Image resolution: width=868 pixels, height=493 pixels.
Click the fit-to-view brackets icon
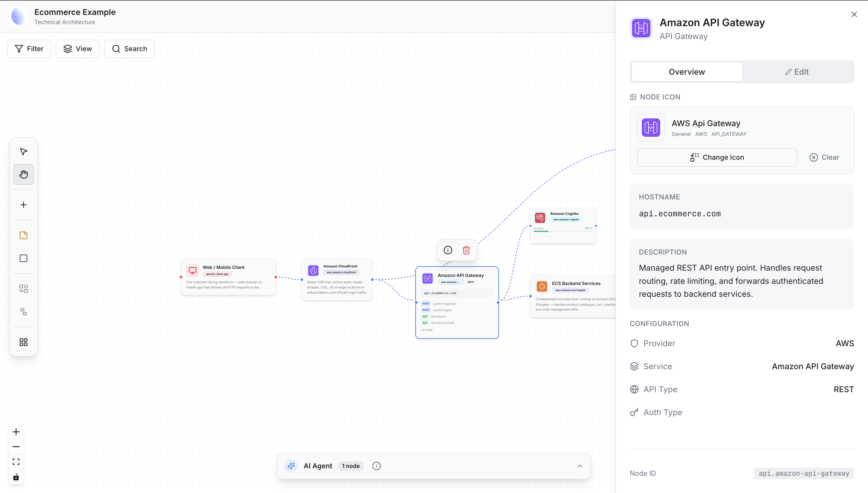16,462
